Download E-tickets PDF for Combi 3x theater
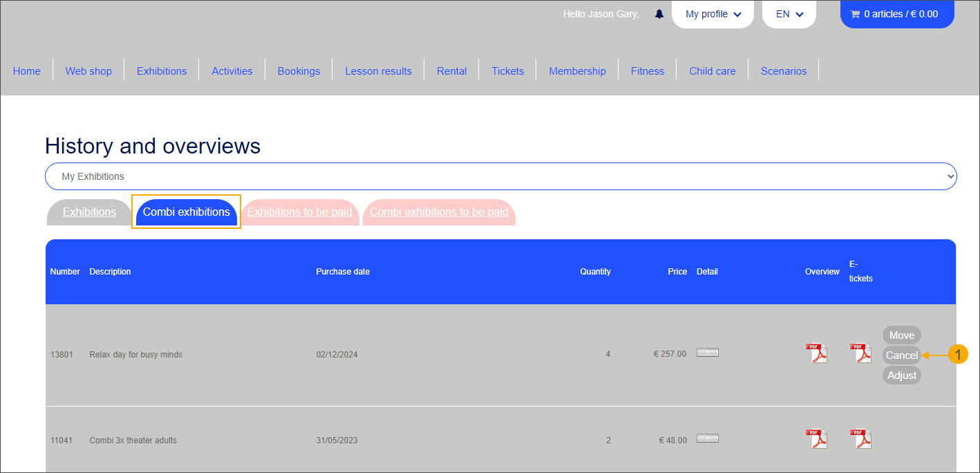 pos(860,439)
